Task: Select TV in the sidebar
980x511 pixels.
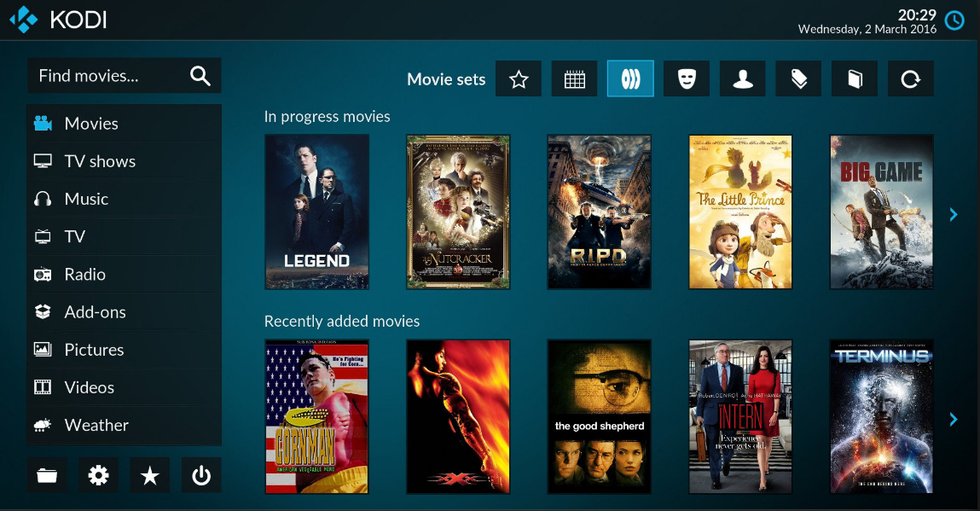Action: pos(125,236)
